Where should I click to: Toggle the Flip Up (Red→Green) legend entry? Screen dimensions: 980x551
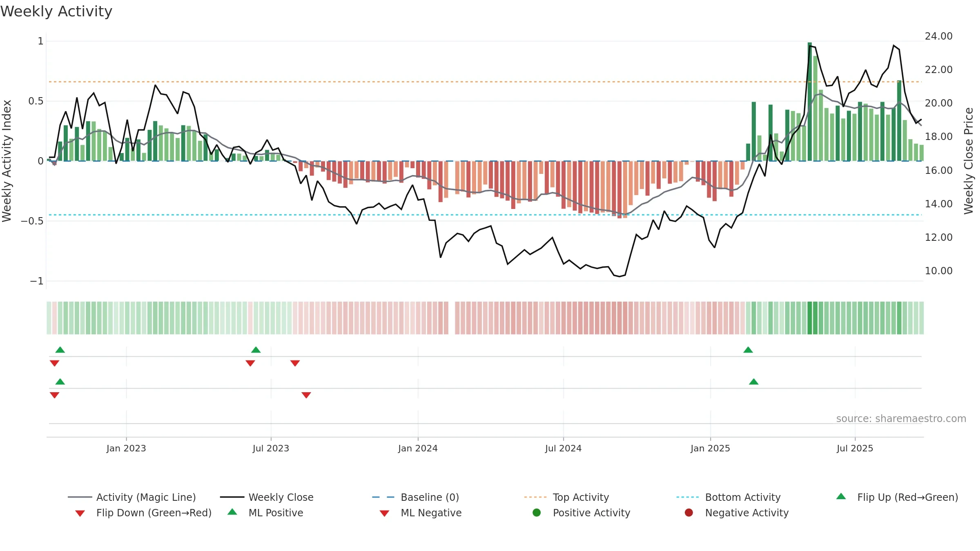click(897, 497)
